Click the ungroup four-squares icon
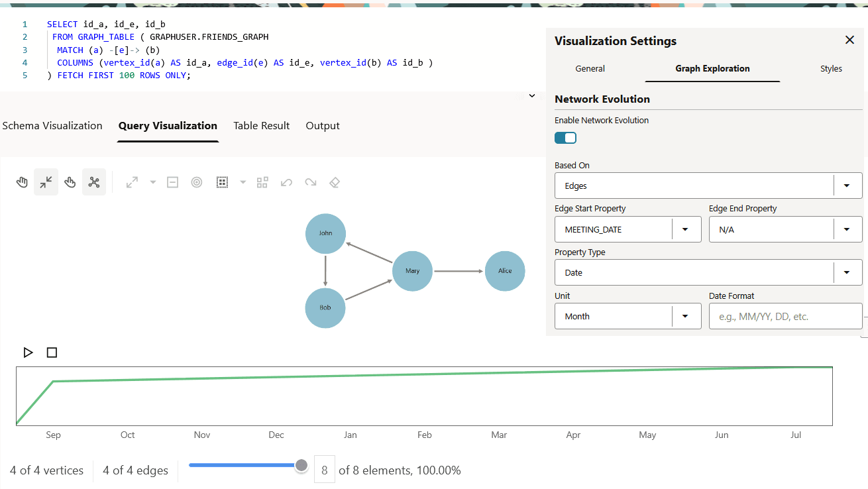This screenshot has width=868, height=489. 262,182
